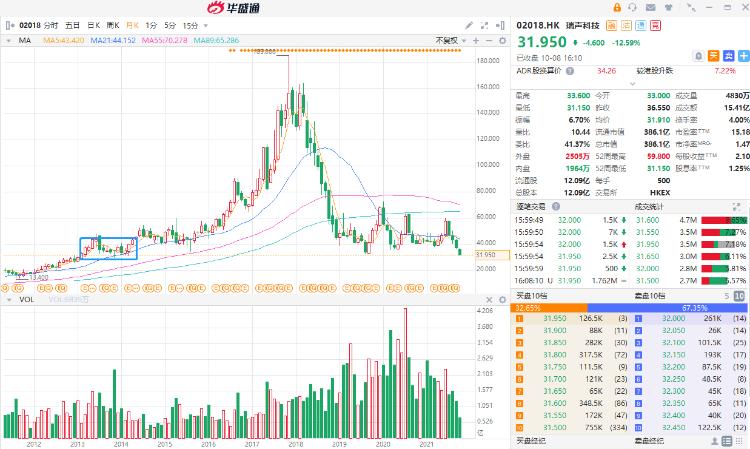Click the stock code 02018.HK header
The height and width of the screenshot is (449, 750).
[x=538, y=25]
